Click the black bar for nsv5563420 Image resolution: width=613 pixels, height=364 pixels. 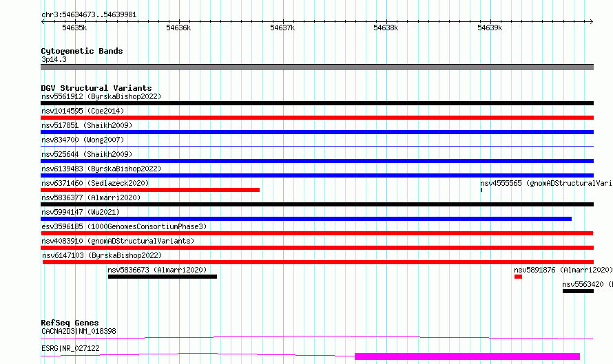[x=578, y=291]
